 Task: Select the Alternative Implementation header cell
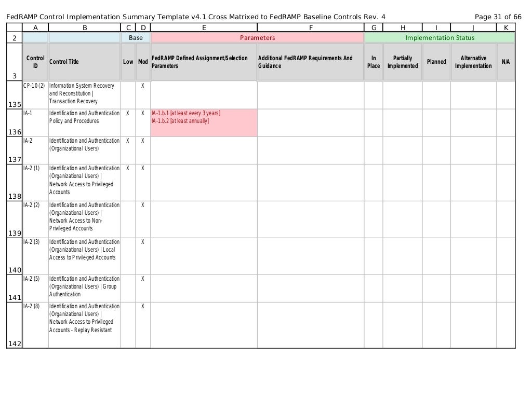click(473, 62)
